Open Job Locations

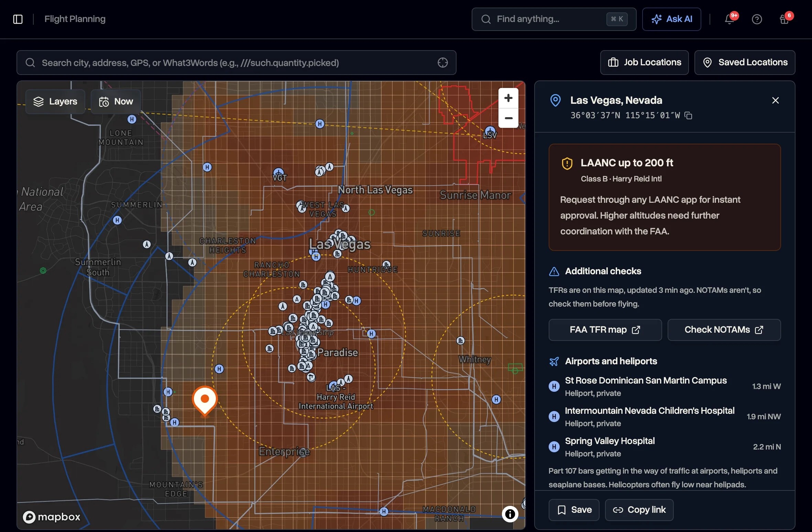coord(644,63)
